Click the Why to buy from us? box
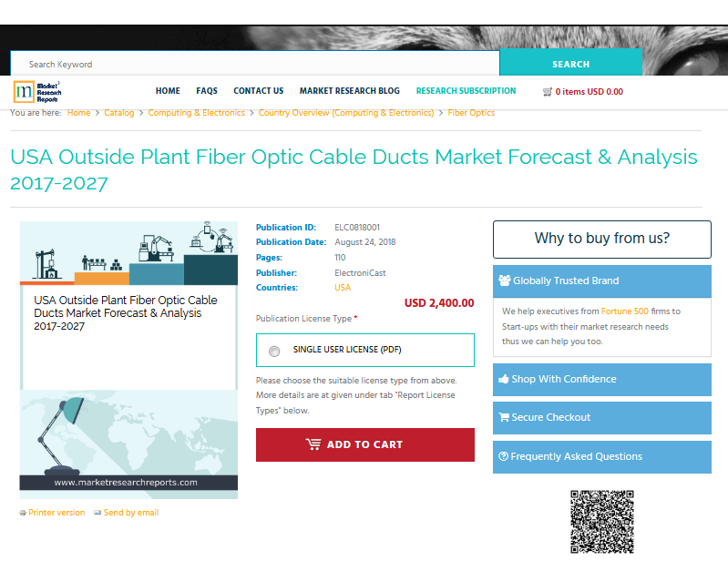The image size is (728, 561). tap(601, 239)
